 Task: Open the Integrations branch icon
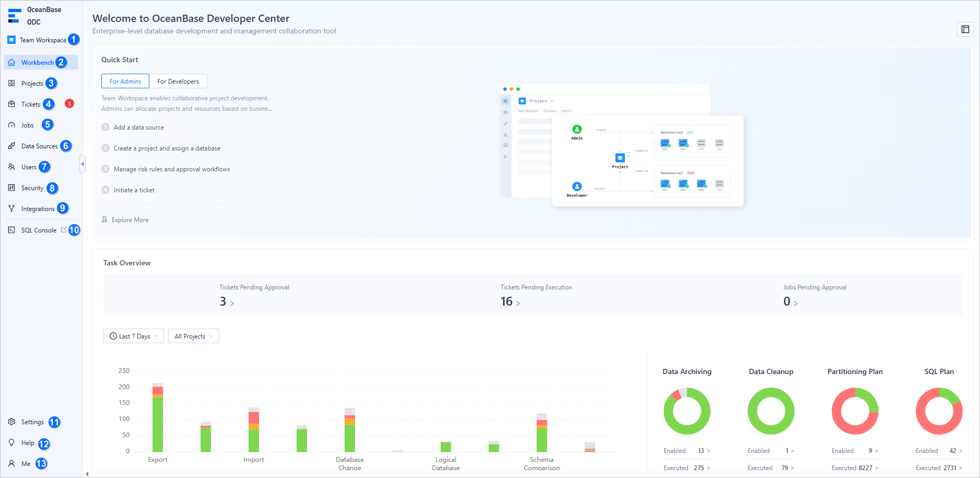click(11, 209)
